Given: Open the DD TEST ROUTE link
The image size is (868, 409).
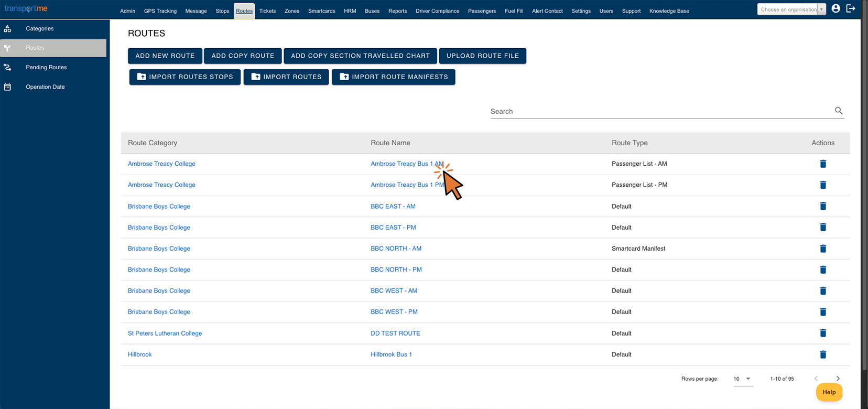Looking at the screenshot, I should (x=395, y=333).
